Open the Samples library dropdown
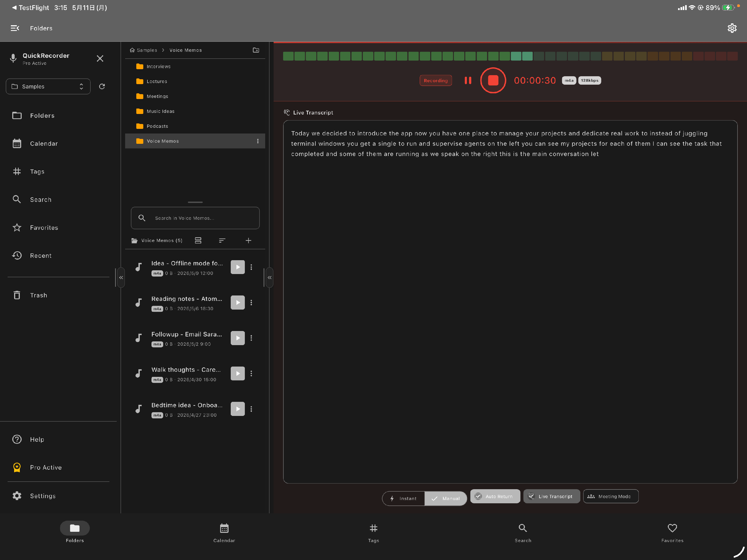747x560 pixels. click(x=48, y=86)
